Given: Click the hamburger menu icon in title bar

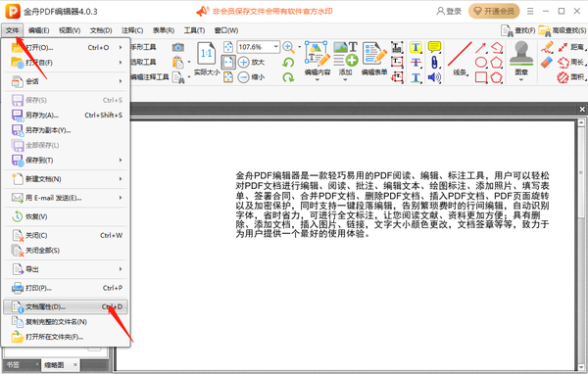Looking at the screenshot, I should click(x=530, y=11).
